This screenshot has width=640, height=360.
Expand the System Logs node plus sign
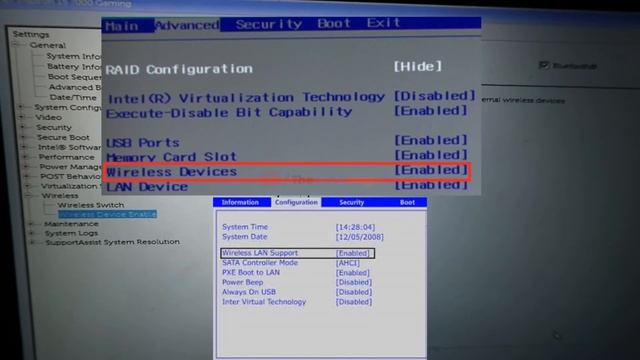coord(31,233)
